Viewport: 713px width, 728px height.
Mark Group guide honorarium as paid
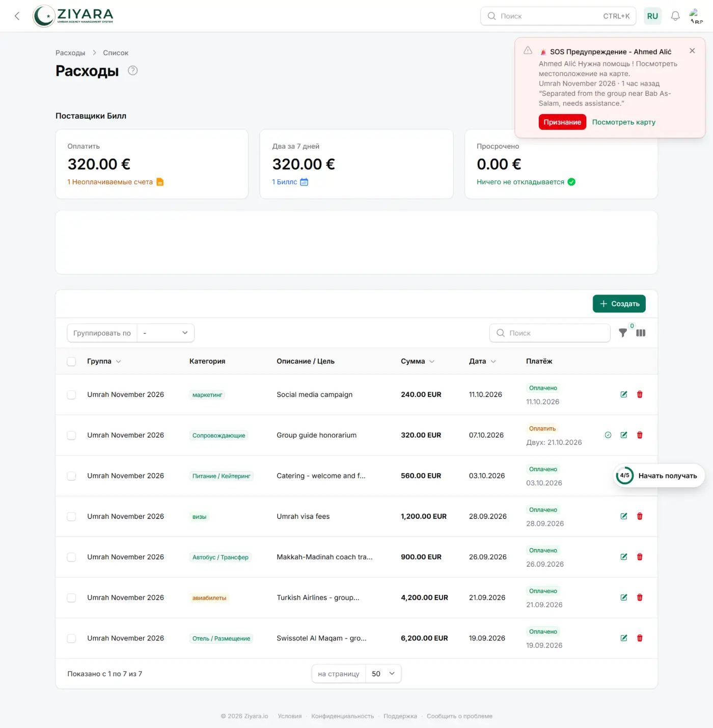608,435
